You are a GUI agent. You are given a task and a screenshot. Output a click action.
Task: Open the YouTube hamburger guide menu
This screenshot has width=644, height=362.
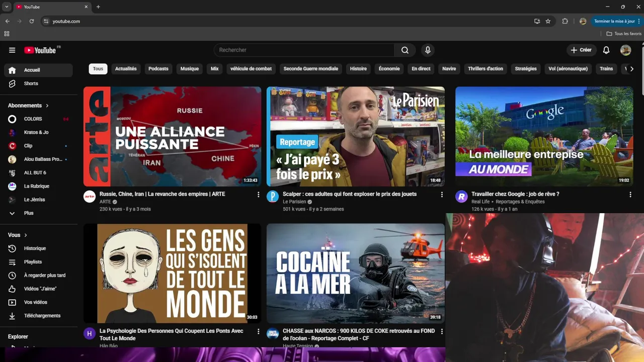12,50
